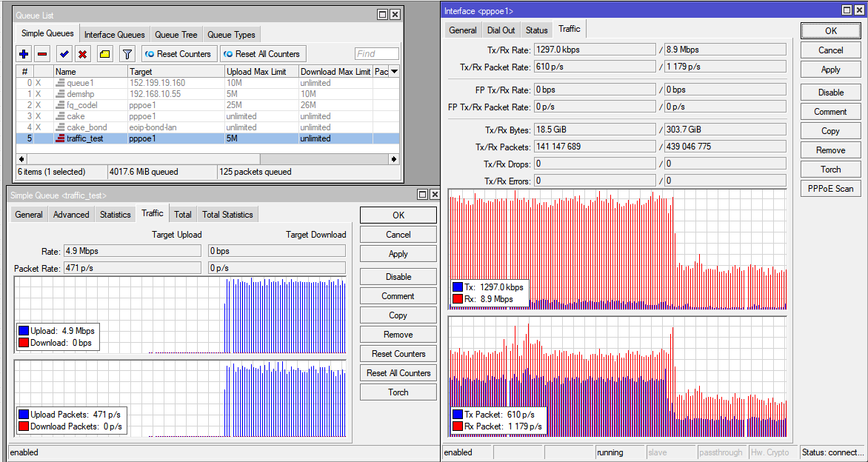Click Reset All Counters in Queue List toolbar
The width and height of the screenshot is (868, 462).
coord(262,53)
